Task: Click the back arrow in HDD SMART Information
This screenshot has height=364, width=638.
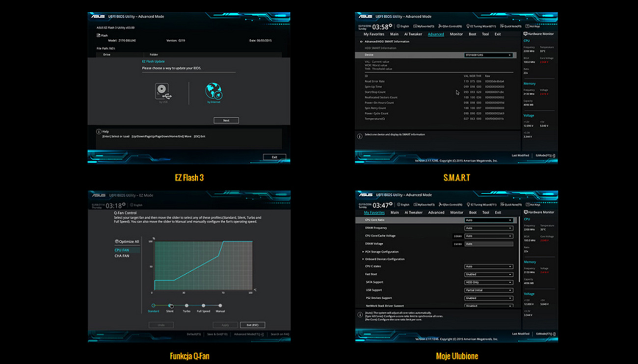Action: pyautogui.click(x=361, y=42)
